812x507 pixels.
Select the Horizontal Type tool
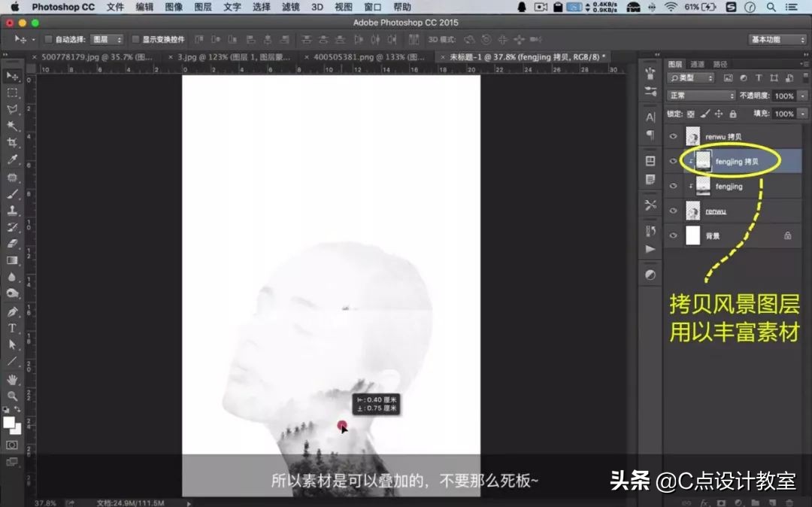click(11, 327)
